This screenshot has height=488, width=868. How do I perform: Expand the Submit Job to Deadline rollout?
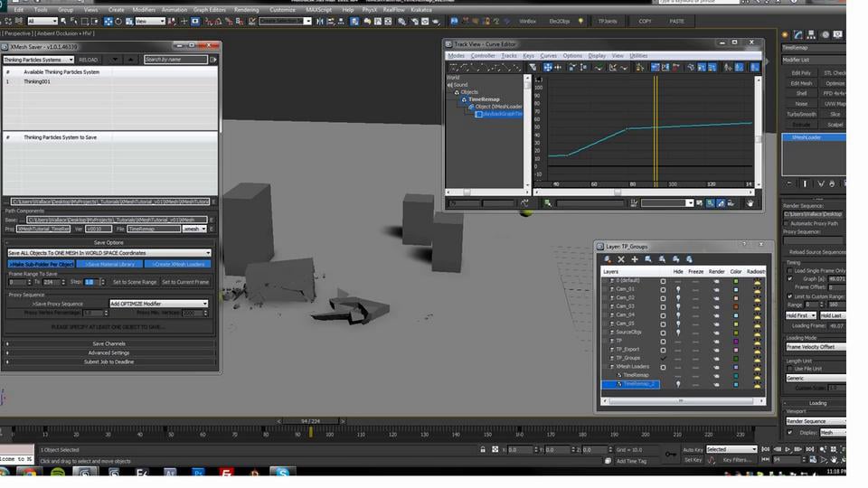(x=109, y=361)
